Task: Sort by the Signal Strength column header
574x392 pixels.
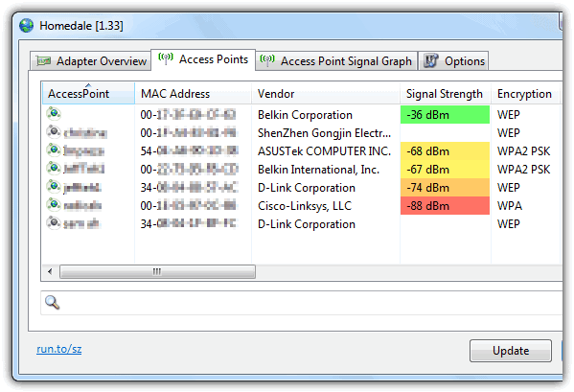Action: [x=446, y=94]
